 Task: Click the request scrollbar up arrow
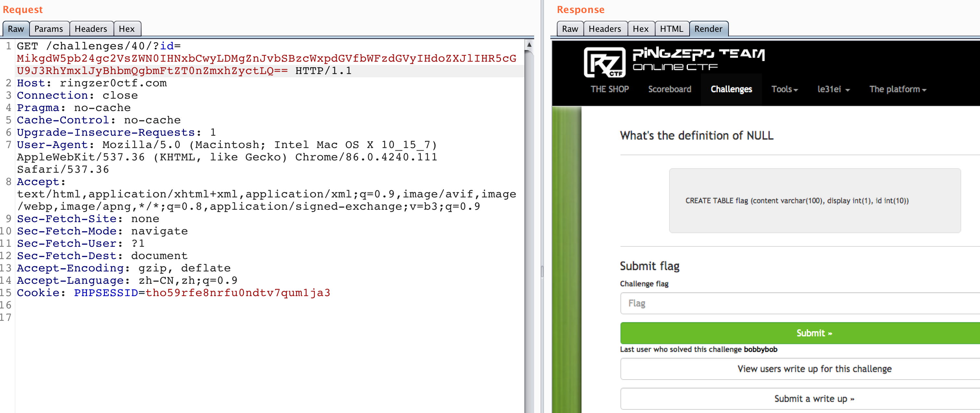(529, 45)
